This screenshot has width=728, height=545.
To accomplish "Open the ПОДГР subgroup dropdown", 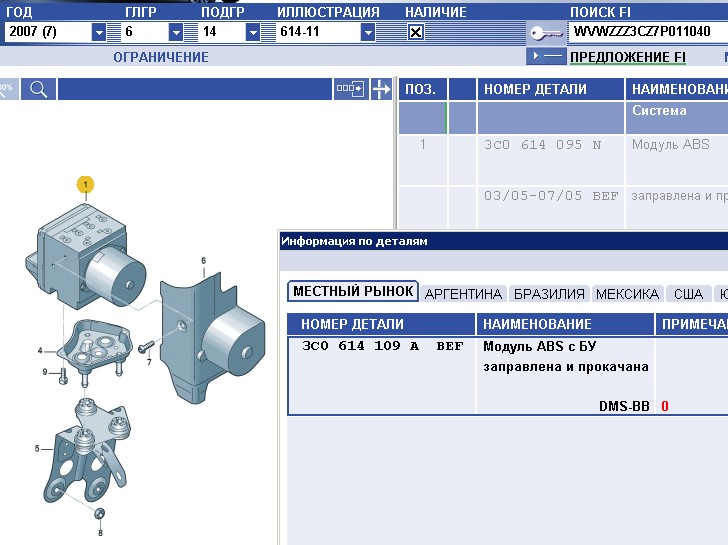I will click(x=253, y=32).
